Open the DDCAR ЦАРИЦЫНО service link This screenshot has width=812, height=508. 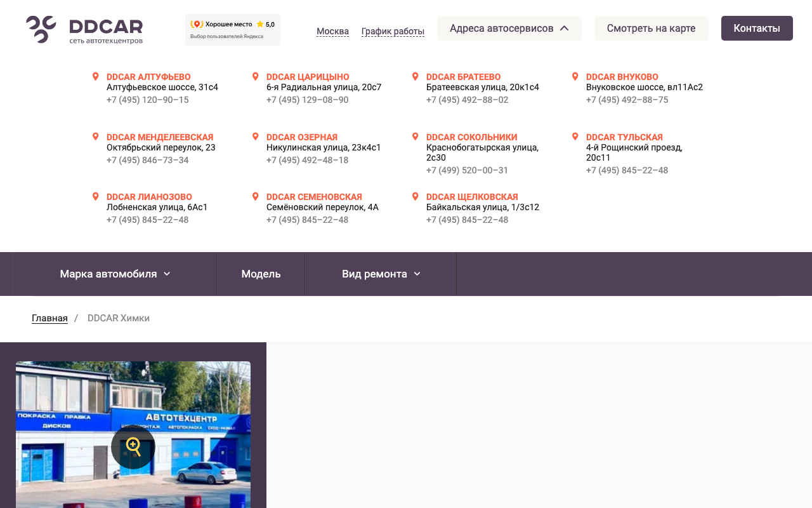pos(308,77)
